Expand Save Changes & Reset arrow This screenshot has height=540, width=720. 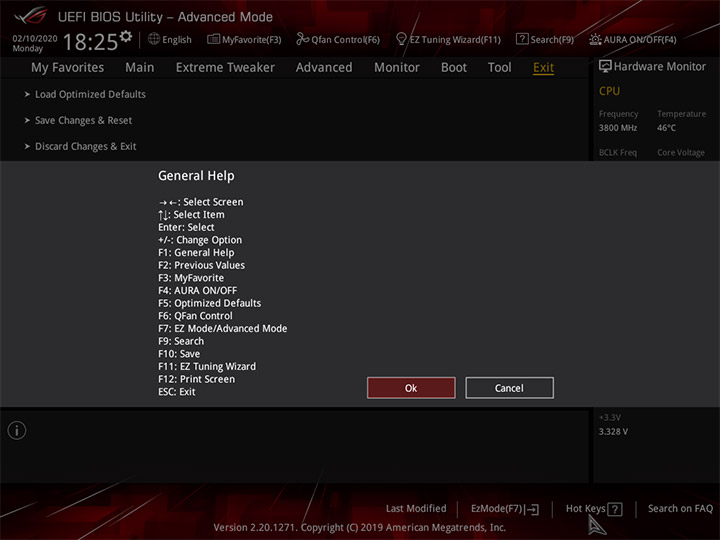coord(27,120)
